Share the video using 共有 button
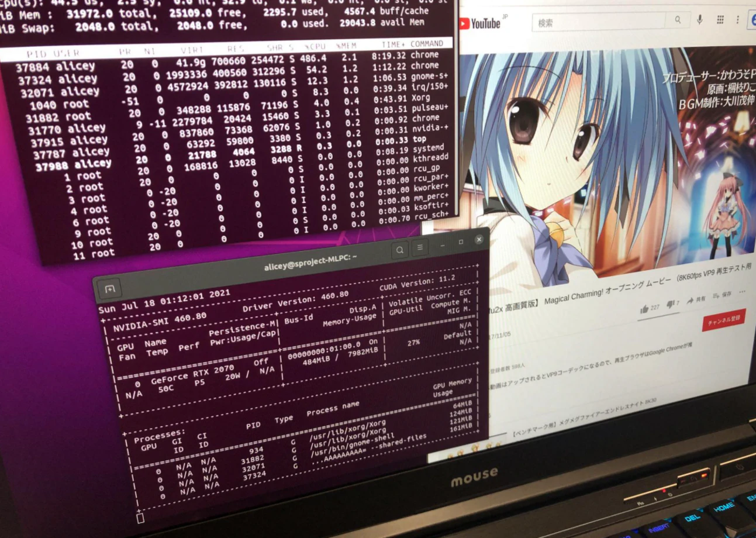Viewport: 756px width, 538px height. (x=697, y=300)
